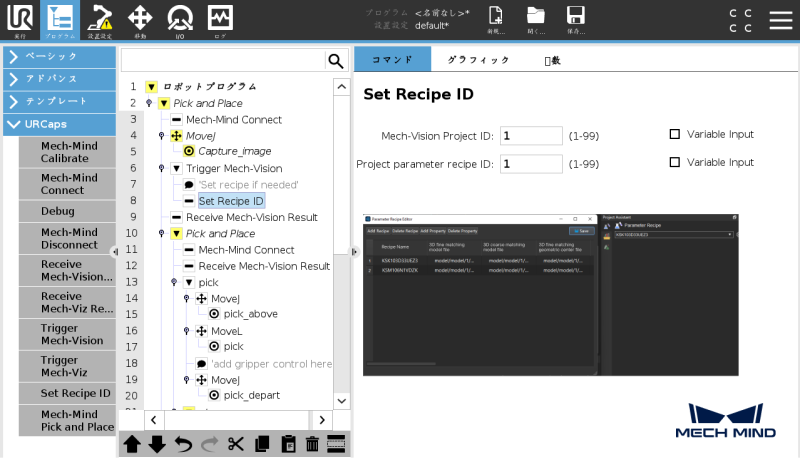This screenshot has width=800, height=458.
Task: Delete the selected node with trash icon
Action: (312, 444)
